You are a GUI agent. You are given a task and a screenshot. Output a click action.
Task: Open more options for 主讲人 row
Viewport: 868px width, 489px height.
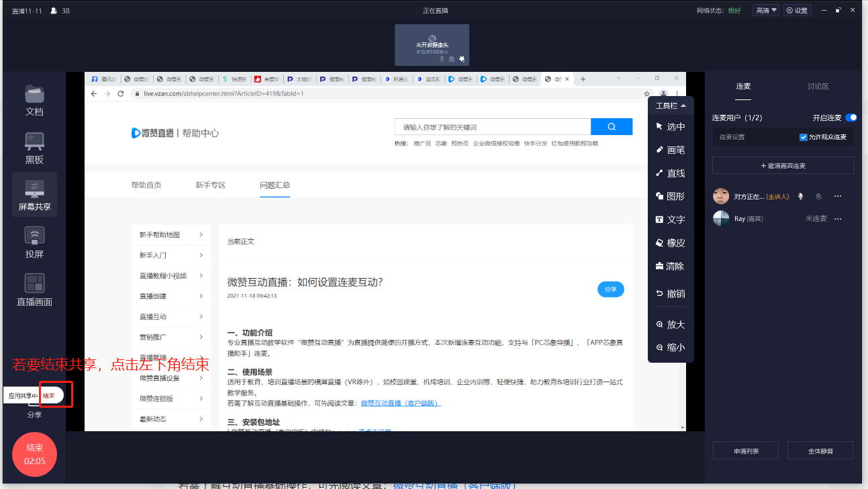[837, 196]
